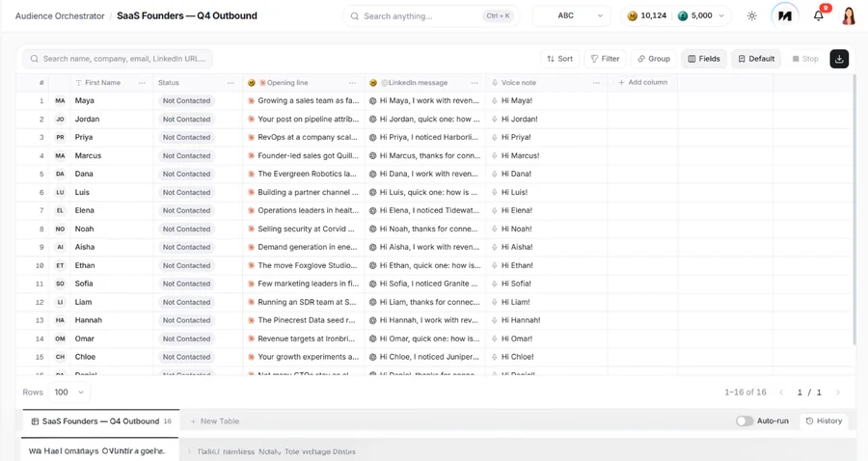The width and height of the screenshot is (868, 461).
Task: Click the green coin credits icon
Action: 683,16
